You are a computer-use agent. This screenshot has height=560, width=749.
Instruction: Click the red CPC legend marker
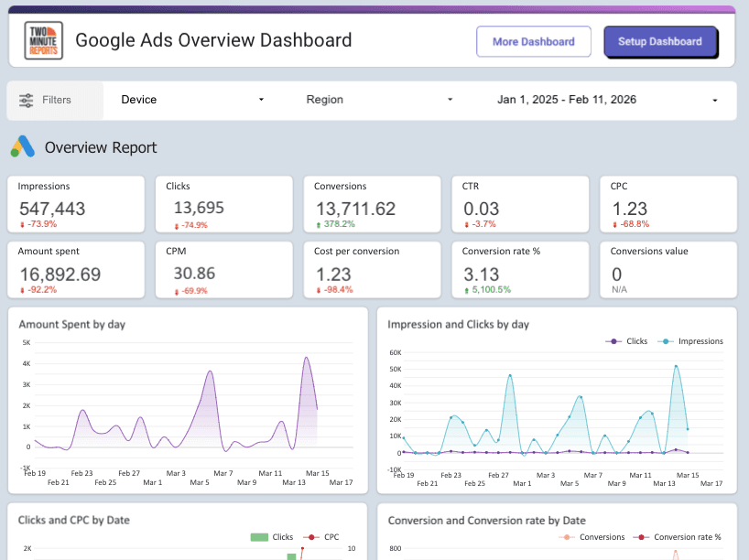click(313, 537)
